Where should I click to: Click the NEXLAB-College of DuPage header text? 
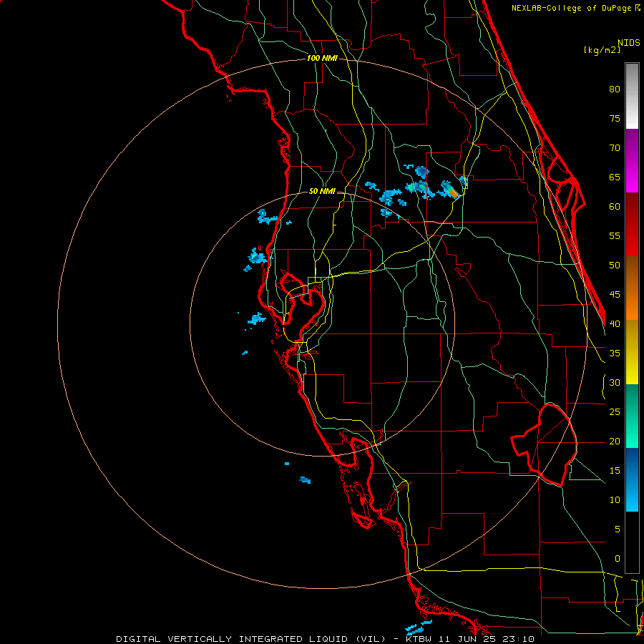(572, 8)
